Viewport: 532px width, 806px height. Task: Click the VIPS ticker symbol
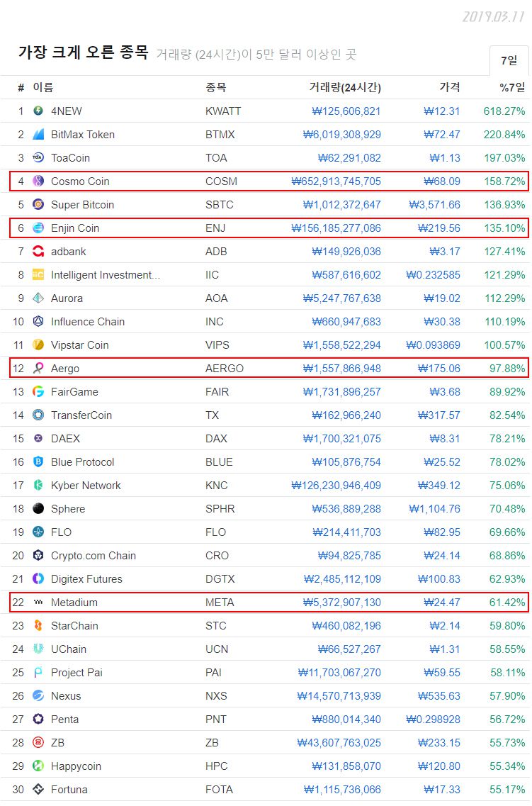tap(217, 345)
